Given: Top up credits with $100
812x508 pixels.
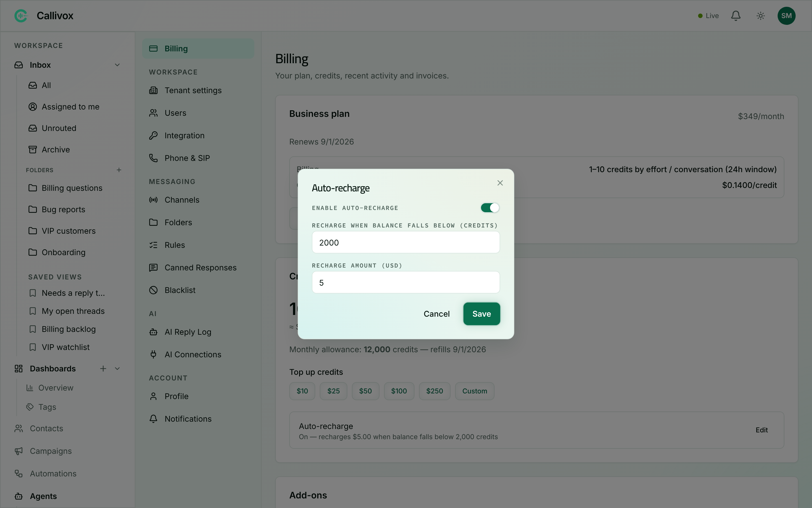Looking at the screenshot, I should pyautogui.click(x=399, y=391).
